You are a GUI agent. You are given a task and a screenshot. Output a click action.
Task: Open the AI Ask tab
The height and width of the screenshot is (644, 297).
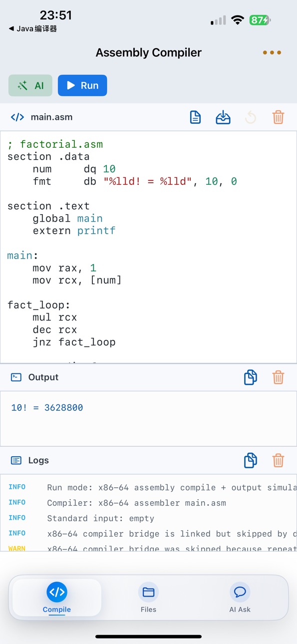(x=240, y=598)
